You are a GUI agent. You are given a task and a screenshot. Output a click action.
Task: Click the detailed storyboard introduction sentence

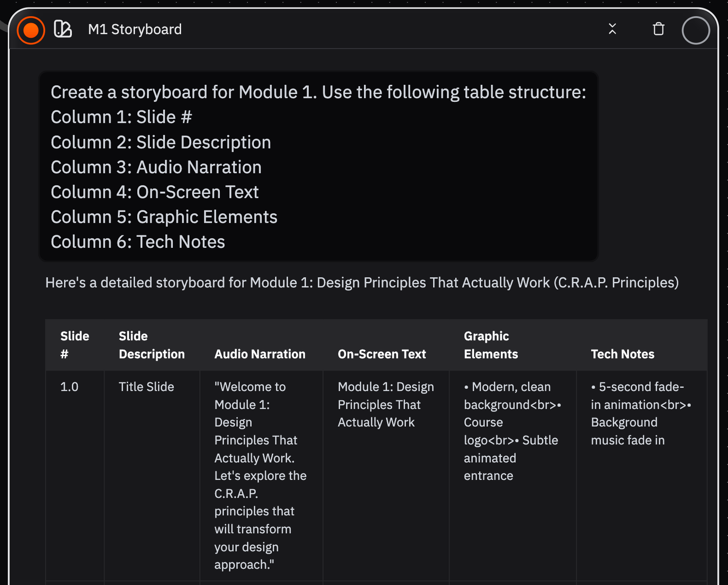tap(362, 282)
